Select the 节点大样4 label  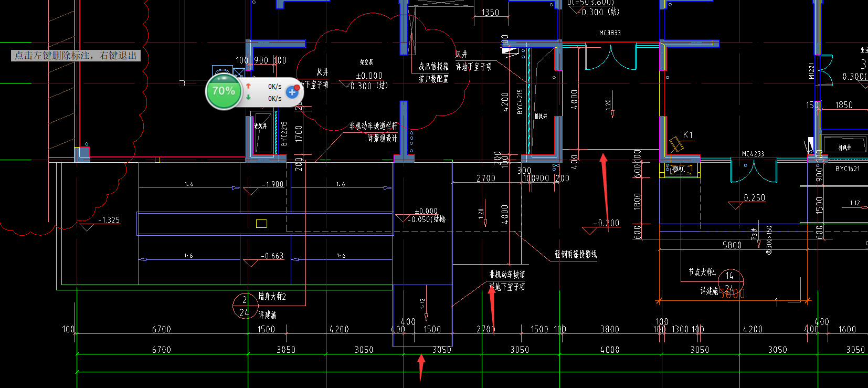coord(702,272)
